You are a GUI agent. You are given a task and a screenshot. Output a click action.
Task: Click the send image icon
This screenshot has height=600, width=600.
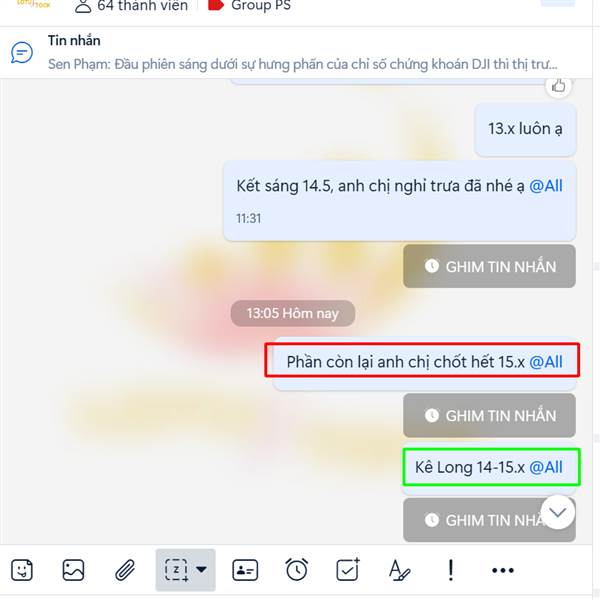click(x=73, y=570)
